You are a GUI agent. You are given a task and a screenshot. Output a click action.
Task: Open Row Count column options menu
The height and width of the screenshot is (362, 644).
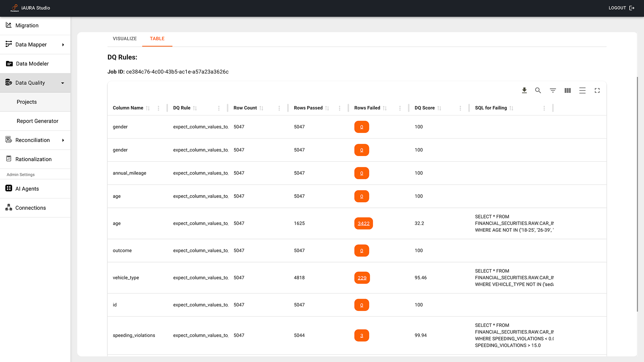click(279, 108)
